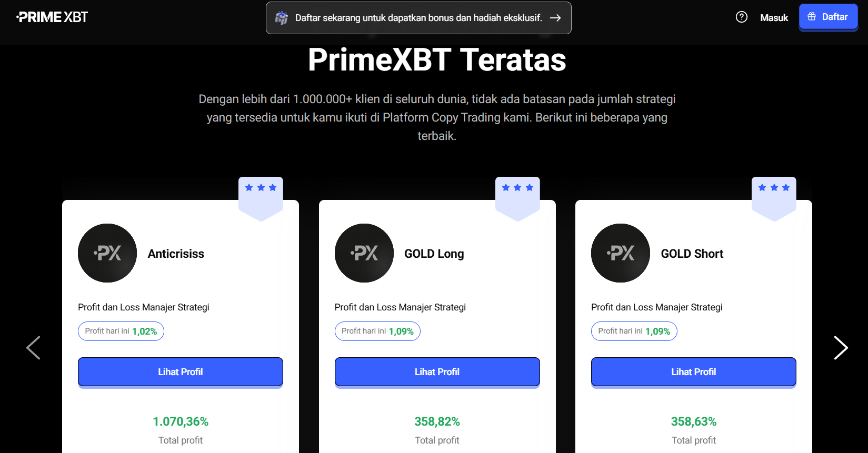Click the GOLD Short PX avatar
Screen dimensions: 868x453
coord(621,253)
